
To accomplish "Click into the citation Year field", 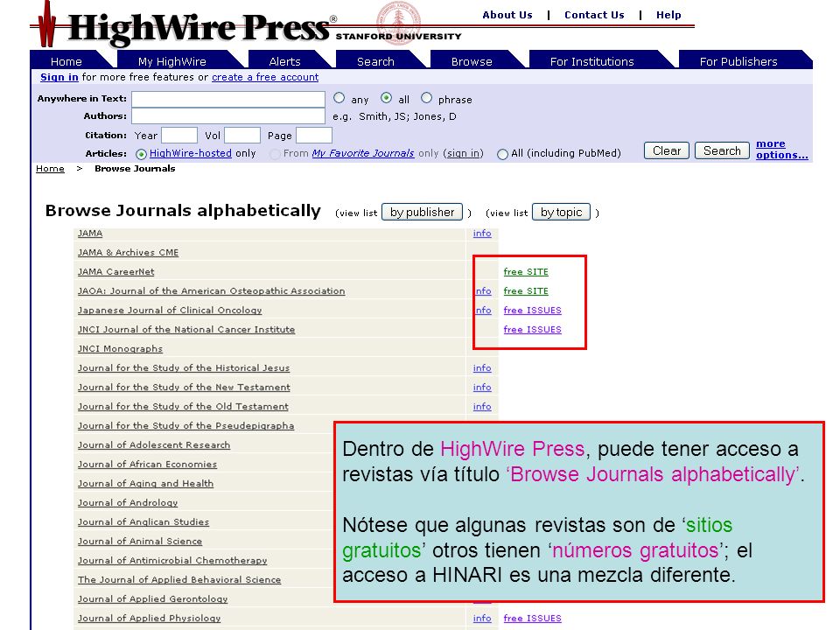I will pyautogui.click(x=179, y=135).
